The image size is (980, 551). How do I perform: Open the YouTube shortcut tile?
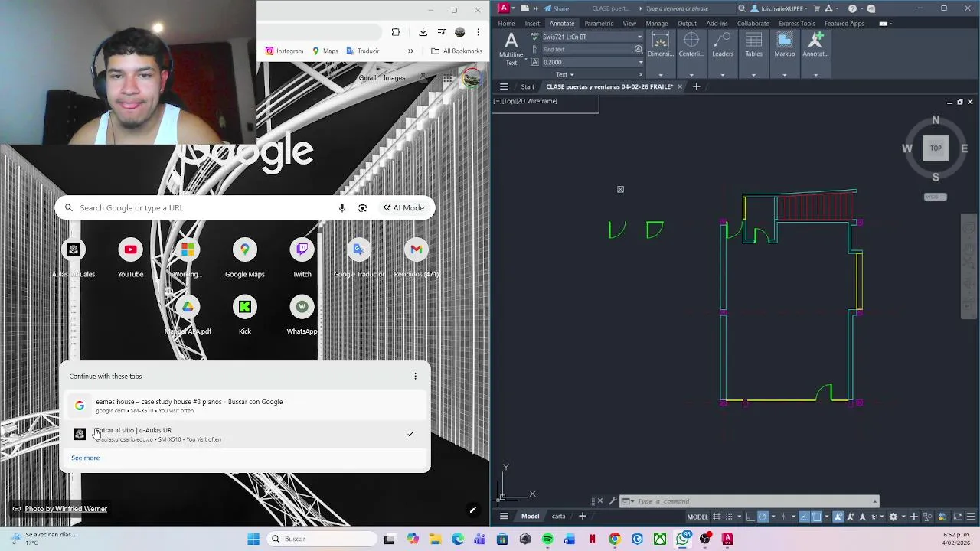tap(130, 259)
